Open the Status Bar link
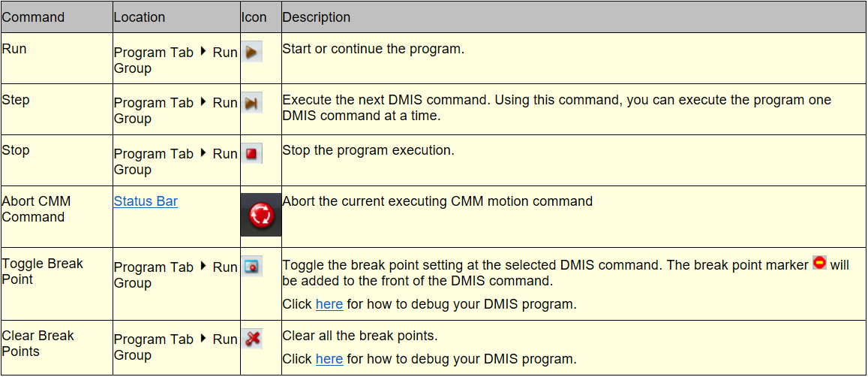 146,201
